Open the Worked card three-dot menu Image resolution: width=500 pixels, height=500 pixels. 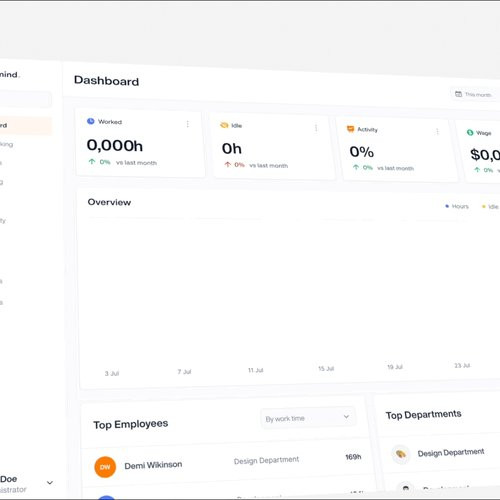point(188,124)
